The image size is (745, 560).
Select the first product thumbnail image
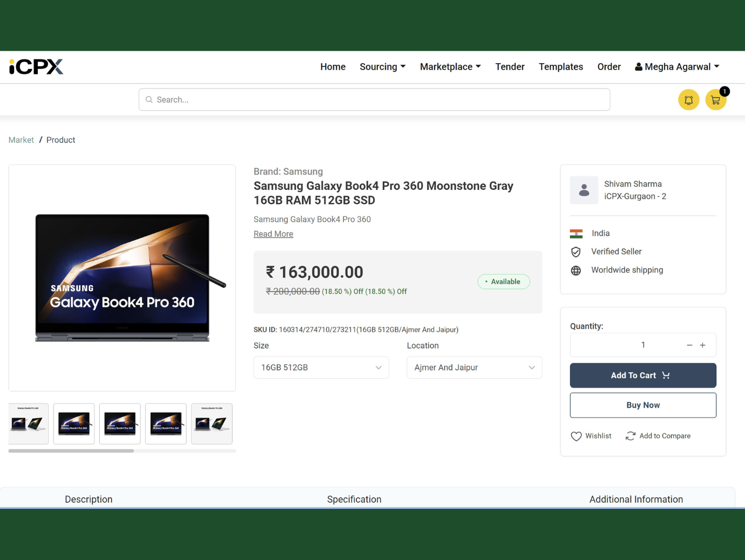[29, 424]
